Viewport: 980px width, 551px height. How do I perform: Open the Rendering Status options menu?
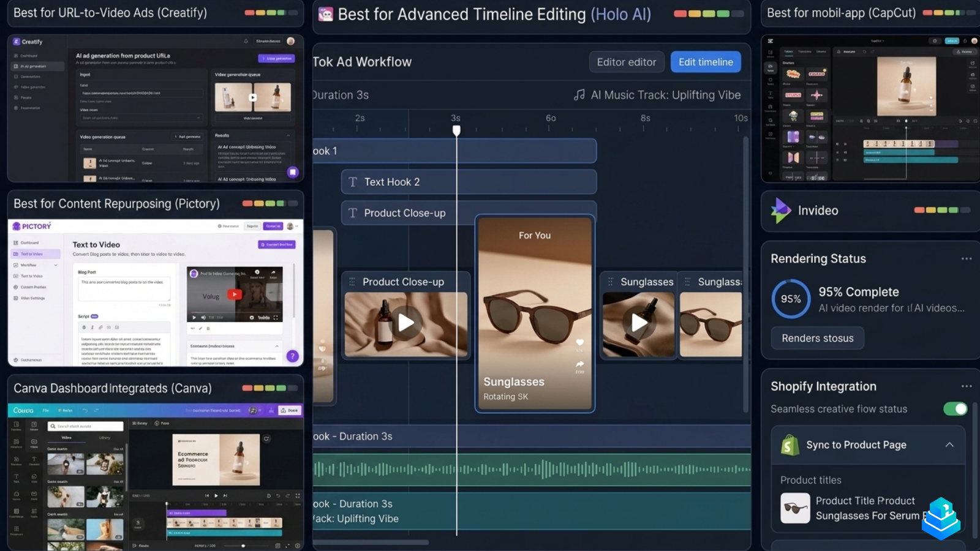967,258
